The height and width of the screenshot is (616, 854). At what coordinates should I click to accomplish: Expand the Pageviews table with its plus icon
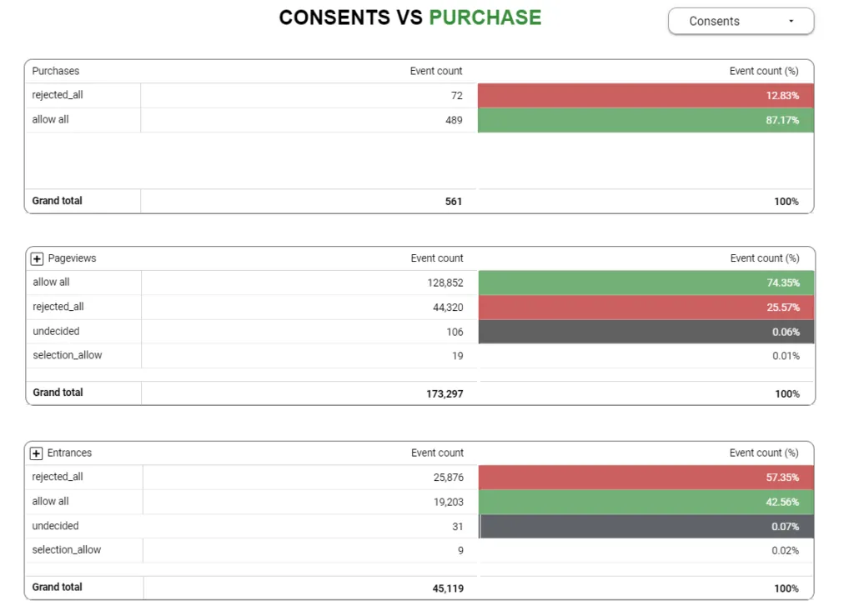click(x=37, y=258)
